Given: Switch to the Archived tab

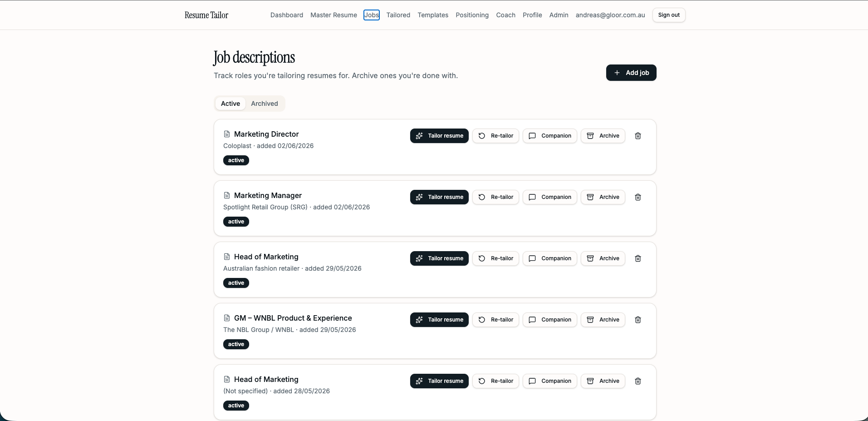Looking at the screenshot, I should 265,104.
